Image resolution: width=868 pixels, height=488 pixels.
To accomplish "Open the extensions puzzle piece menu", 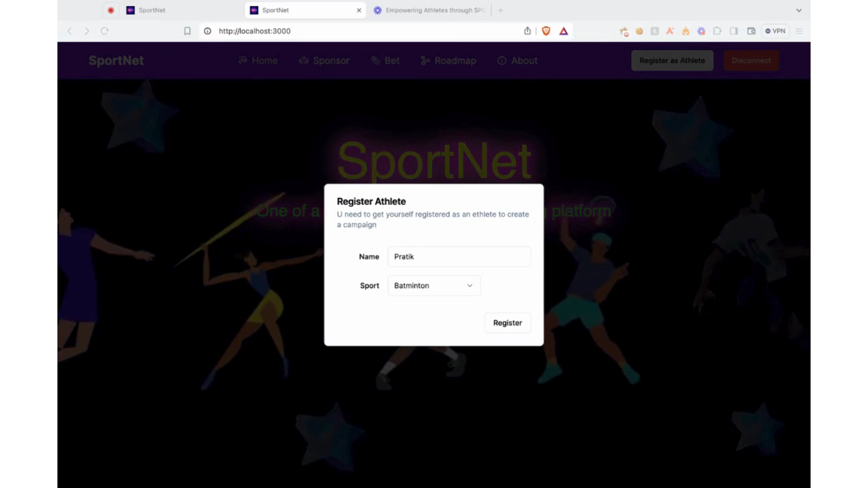I will (x=717, y=31).
